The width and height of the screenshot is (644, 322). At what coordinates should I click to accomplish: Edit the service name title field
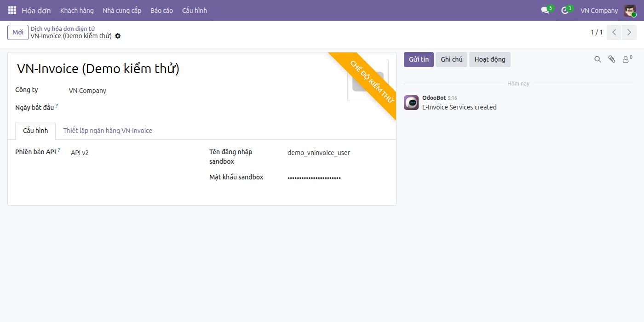point(177,69)
